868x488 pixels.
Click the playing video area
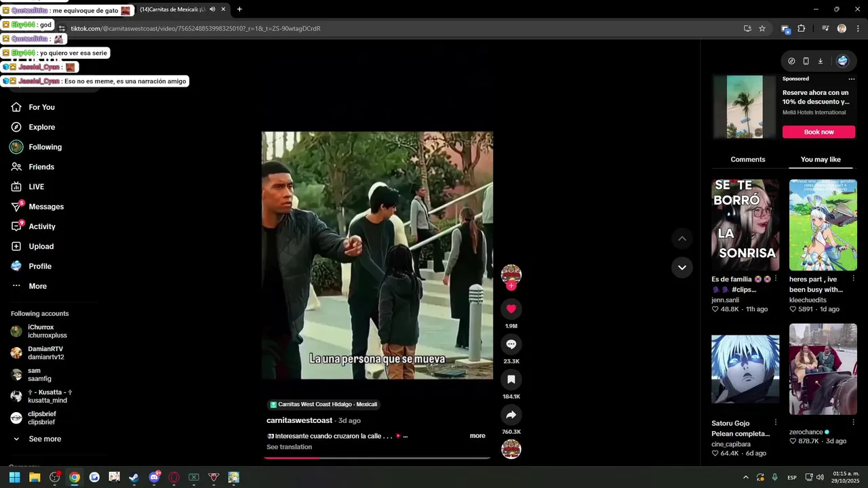(x=377, y=256)
